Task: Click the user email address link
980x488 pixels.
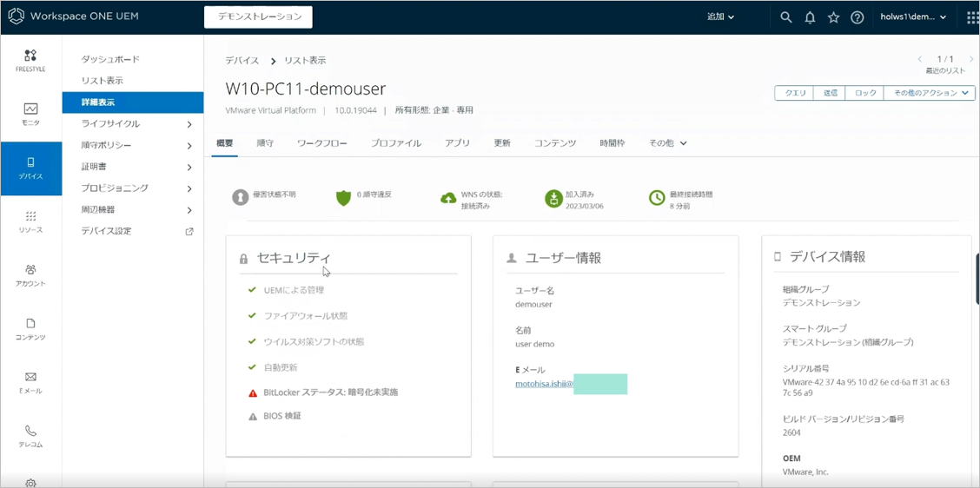Action: click(544, 384)
